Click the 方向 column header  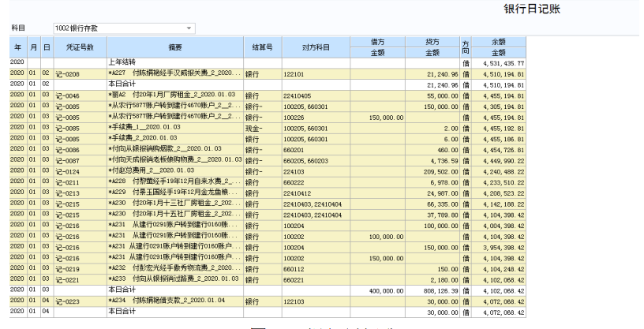coord(466,47)
